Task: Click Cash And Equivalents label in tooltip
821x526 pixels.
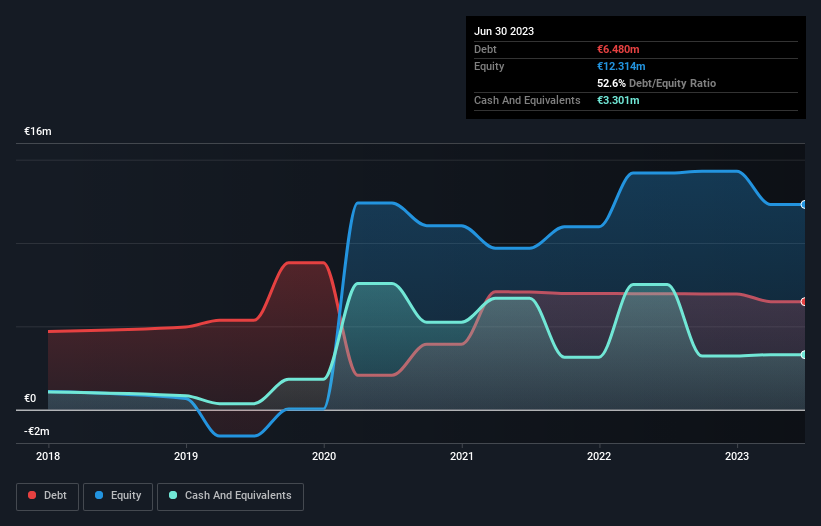Action: [527, 100]
